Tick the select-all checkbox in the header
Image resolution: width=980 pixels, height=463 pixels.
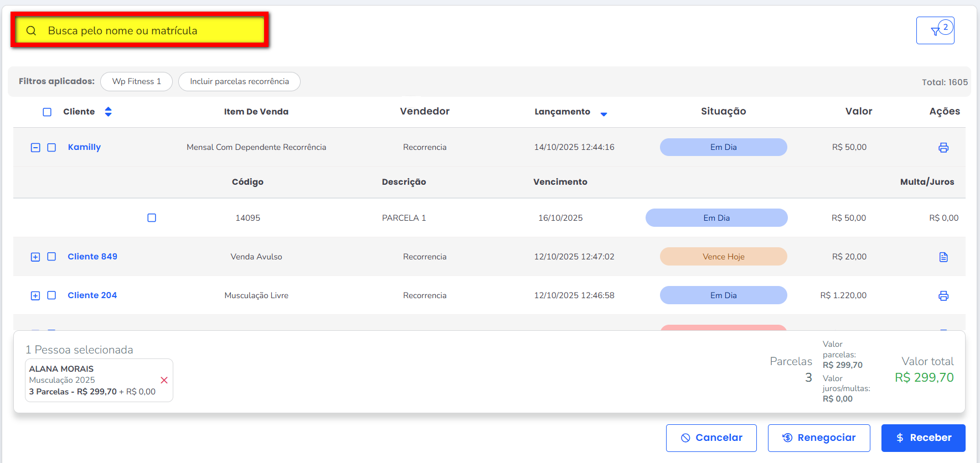coord(47,112)
